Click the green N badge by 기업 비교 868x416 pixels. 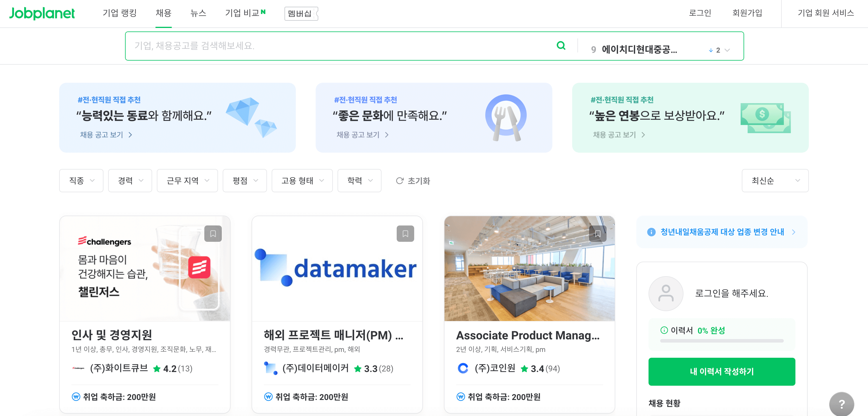click(263, 12)
